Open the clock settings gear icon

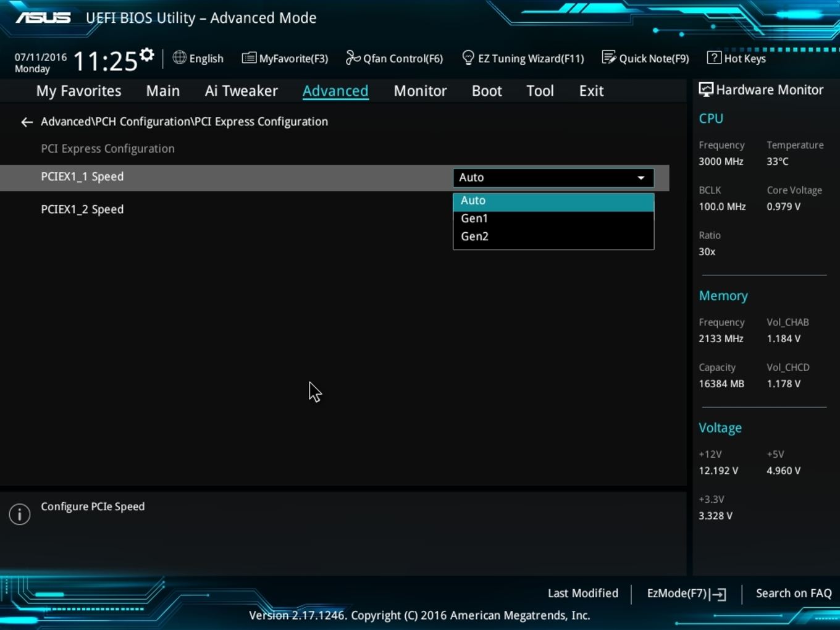coord(146,55)
